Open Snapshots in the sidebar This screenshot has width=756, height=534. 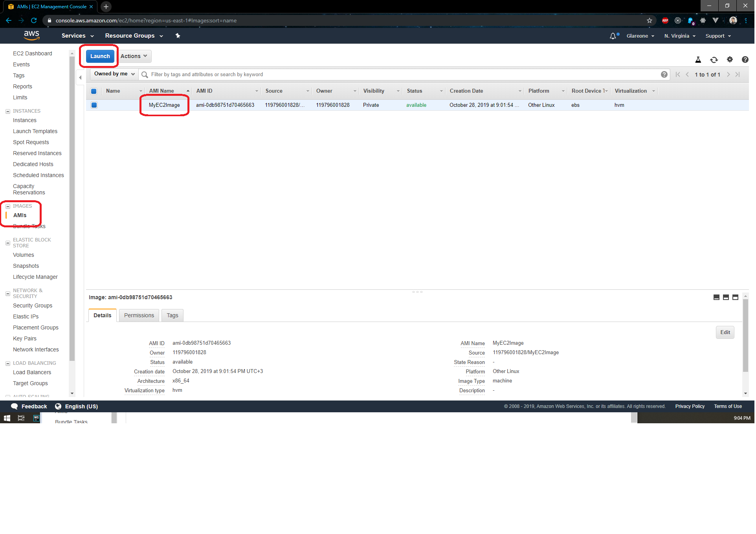26,267
